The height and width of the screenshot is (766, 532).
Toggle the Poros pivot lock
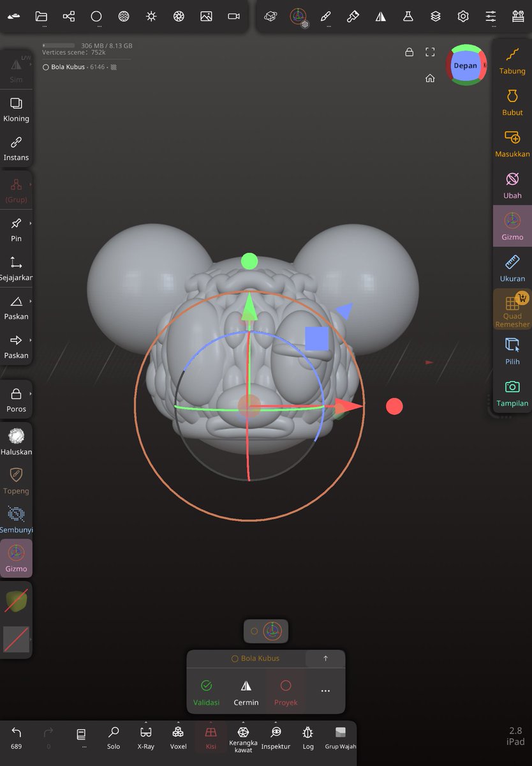[16, 401]
